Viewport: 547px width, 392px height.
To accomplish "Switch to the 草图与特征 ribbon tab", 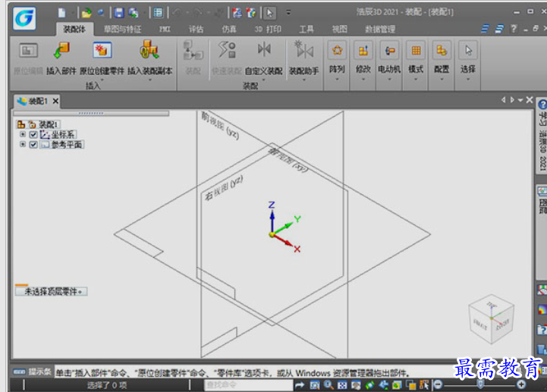I will pyautogui.click(x=122, y=30).
